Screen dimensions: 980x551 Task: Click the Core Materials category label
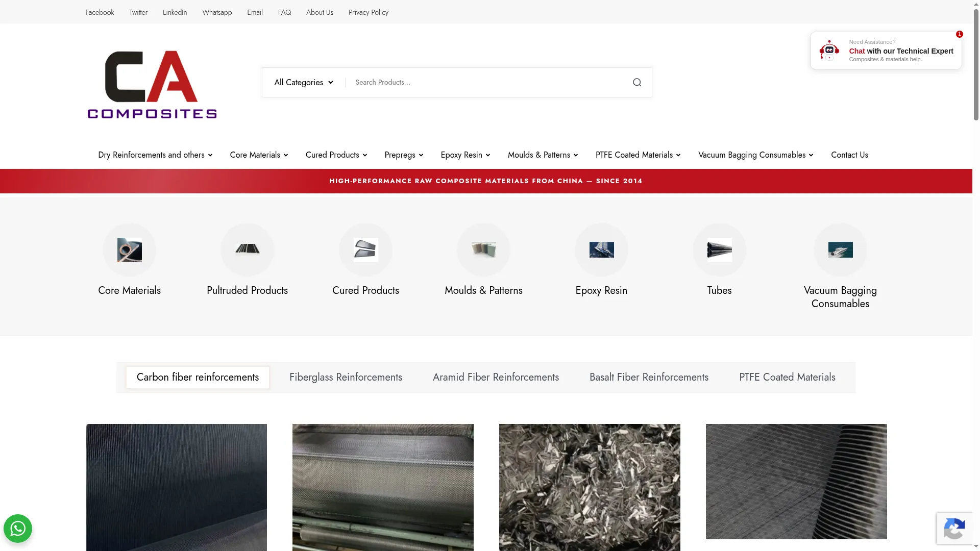point(129,290)
